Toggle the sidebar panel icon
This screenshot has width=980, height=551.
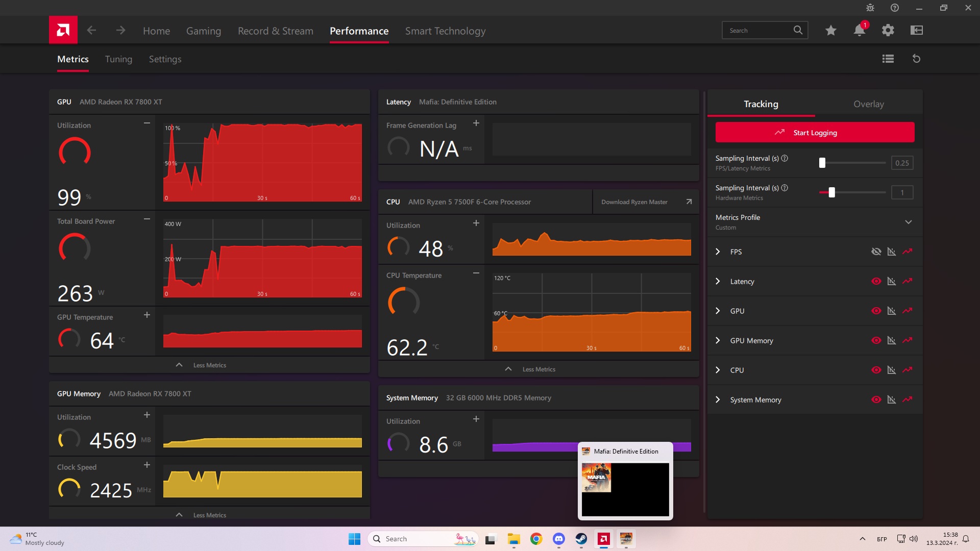click(x=916, y=31)
